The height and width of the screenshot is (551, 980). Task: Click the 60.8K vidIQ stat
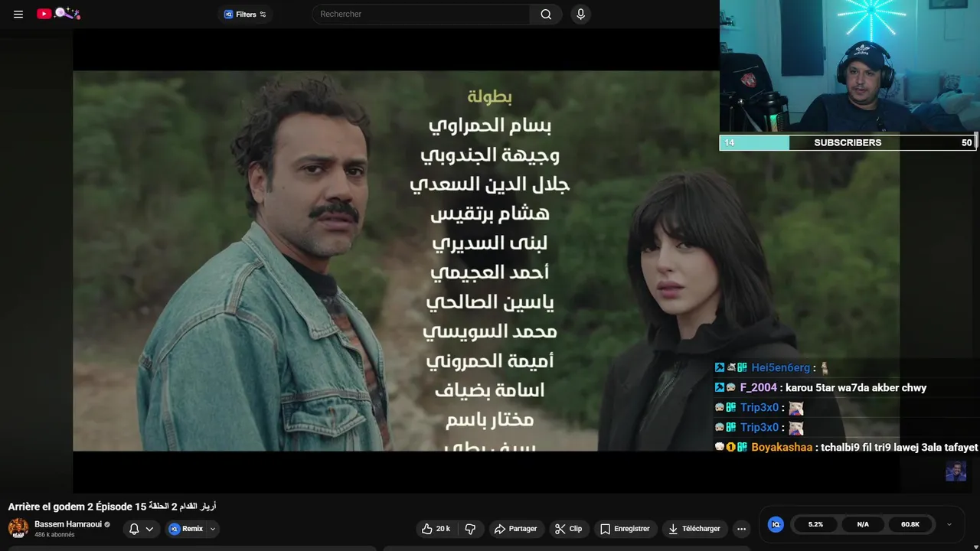910,524
